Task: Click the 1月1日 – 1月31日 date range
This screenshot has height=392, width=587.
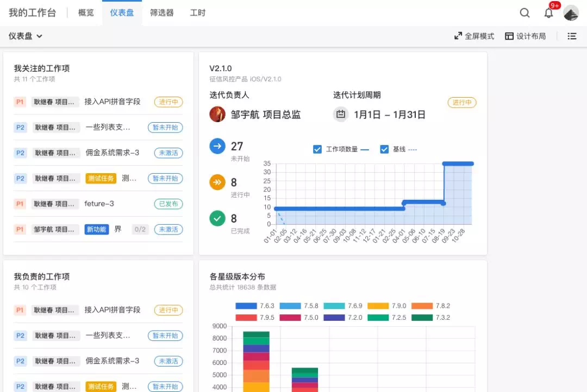Action: (390, 115)
